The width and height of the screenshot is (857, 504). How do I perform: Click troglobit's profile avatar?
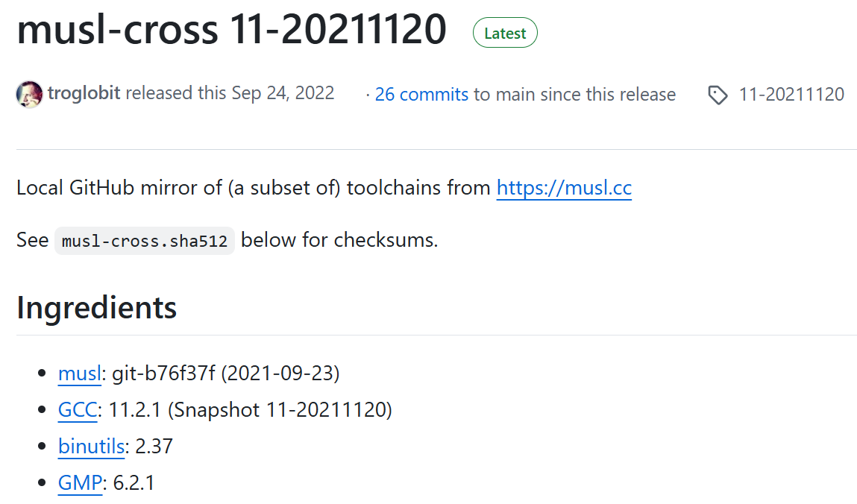click(29, 94)
